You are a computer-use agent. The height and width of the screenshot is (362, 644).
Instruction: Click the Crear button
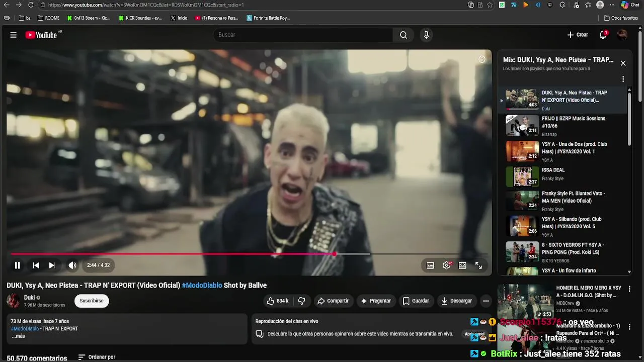(578, 35)
